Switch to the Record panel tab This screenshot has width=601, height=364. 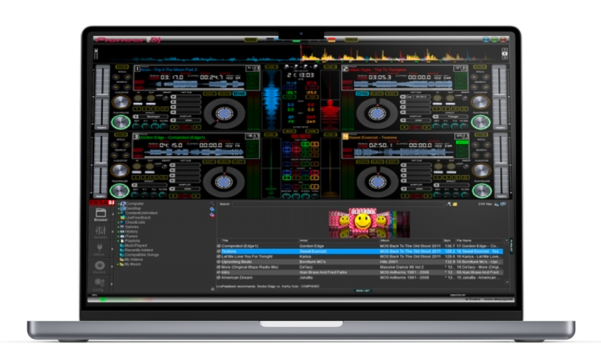(x=99, y=266)
